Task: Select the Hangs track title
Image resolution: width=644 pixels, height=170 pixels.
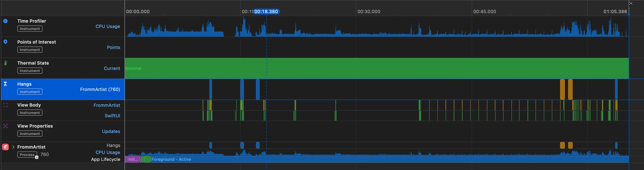Action: tap(24, 84)
